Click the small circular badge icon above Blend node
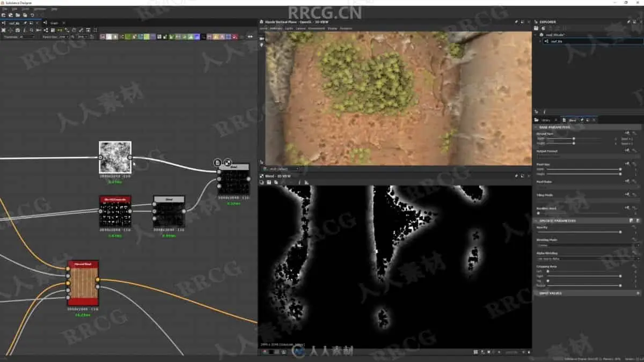This screenshot has height=362, width=644. click(x=217, y=161)
